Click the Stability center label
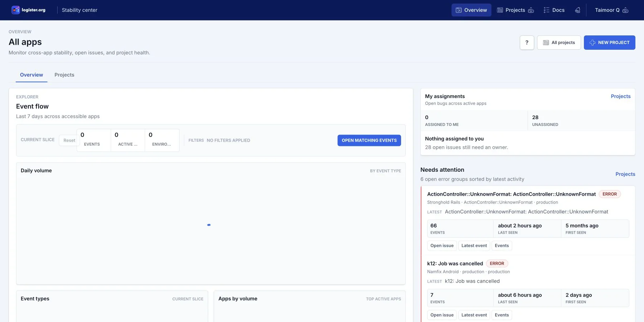The width and height of the screenshot is (644, 322). tap(79, 10)
